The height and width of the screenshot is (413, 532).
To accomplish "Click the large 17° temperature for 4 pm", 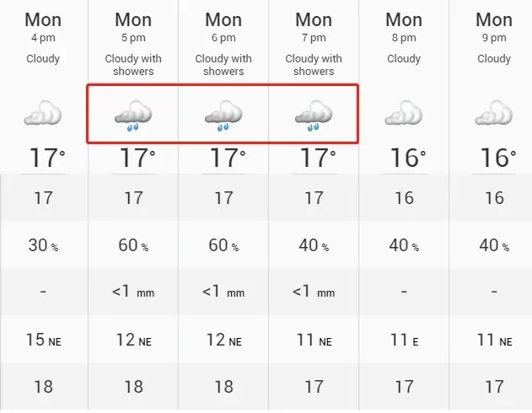I will [47, 158].
